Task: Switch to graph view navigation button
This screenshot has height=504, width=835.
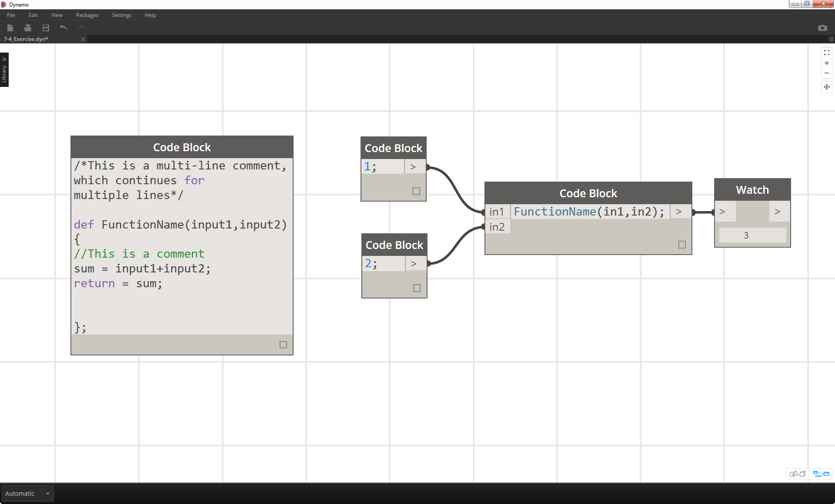Action: pyautogui.click(x=821, y=474)
